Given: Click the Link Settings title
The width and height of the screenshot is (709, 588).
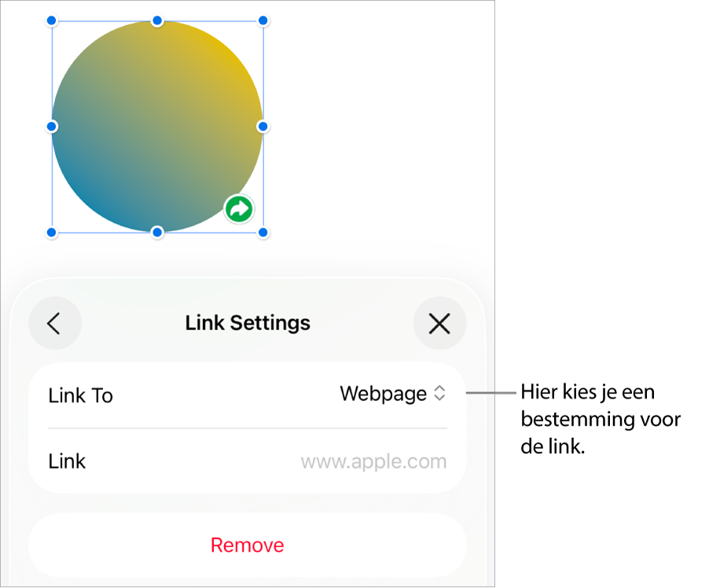Looking at the screenshot, I should click(248, 323).
